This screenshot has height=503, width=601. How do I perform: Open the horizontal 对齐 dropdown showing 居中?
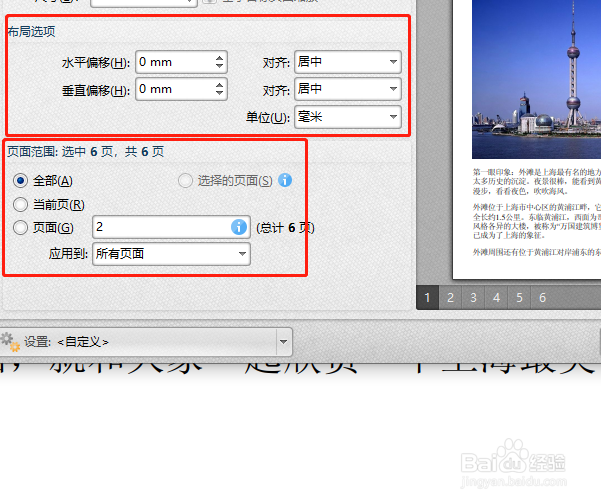tap(348, 62)
